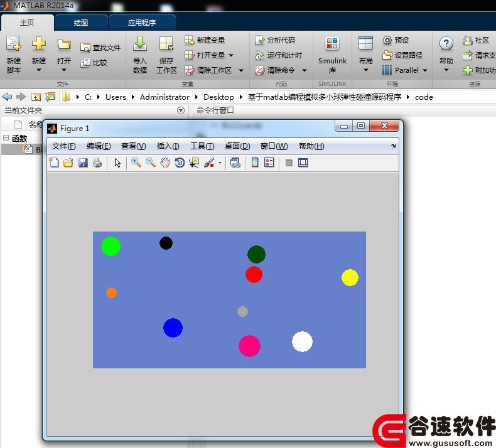The height and width of the screenshot is (448, 496).
Task: Open Current Folder panel actions dropdown
Action: pos(181,110)
